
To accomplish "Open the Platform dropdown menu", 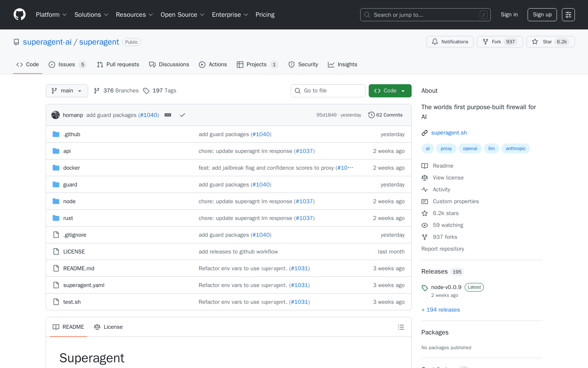I will (x=51, y=15).
